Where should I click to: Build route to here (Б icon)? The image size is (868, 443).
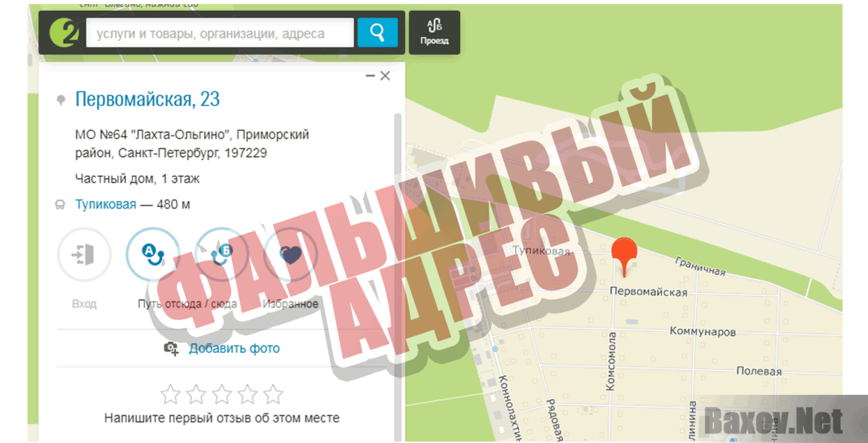pos(221,255)
